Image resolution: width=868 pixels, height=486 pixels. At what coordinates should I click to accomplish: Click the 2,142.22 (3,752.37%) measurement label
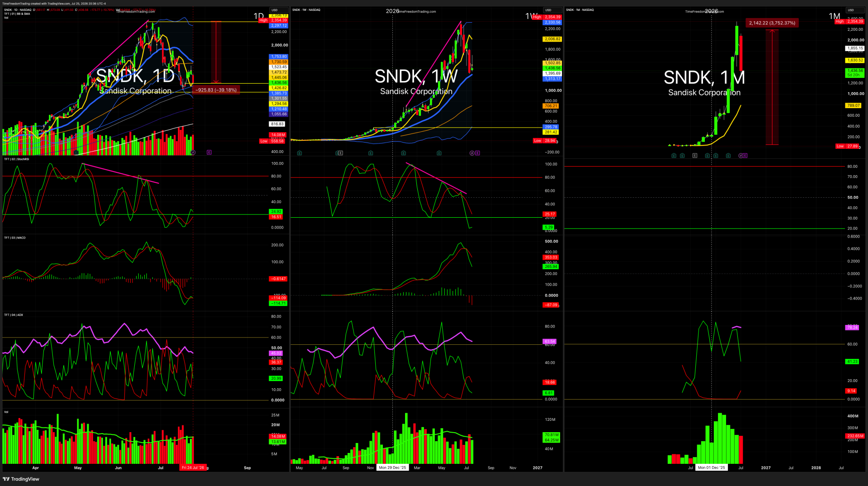772,23
